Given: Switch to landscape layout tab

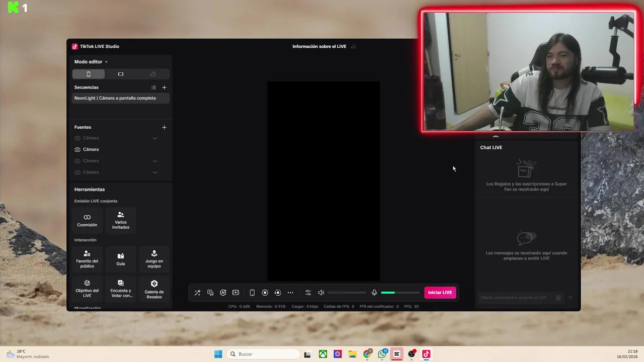Looking at the screenshot, I should coord(121,74).
